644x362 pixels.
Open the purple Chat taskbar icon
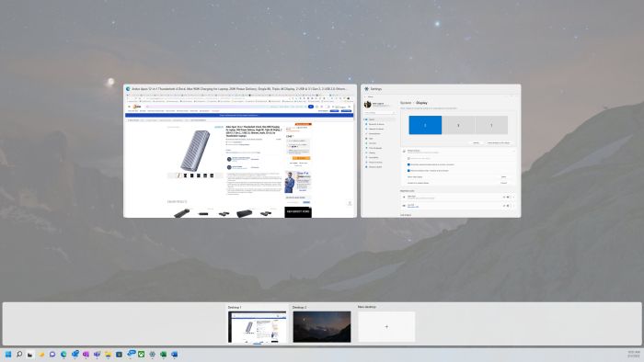52,355
